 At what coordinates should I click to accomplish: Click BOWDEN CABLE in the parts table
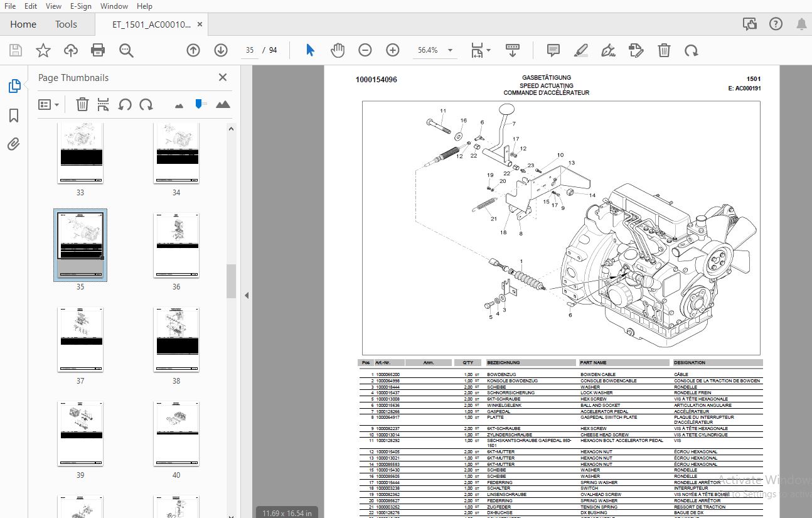[x=598, y=375]
